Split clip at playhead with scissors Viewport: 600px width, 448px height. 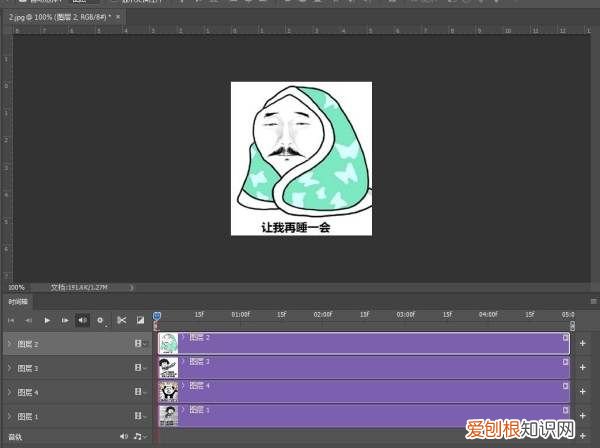[x=121, y=320]
